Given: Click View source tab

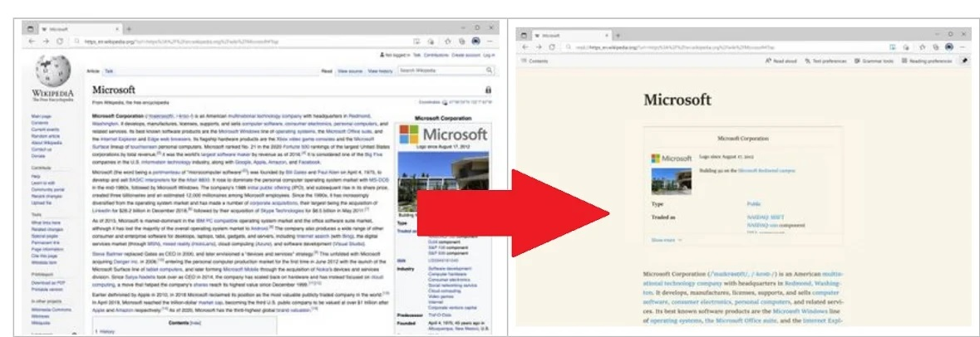Looking at the screenshot, I should click(350, 71).
